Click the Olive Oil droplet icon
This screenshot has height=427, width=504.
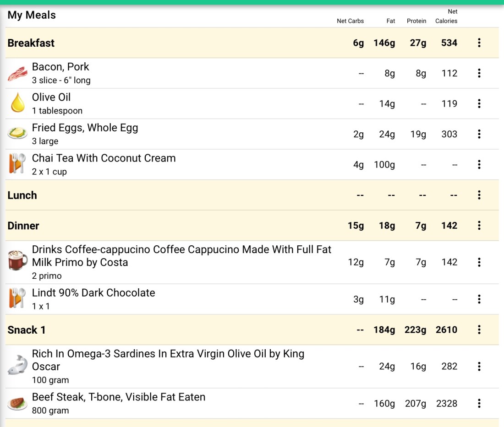point(17,103)
